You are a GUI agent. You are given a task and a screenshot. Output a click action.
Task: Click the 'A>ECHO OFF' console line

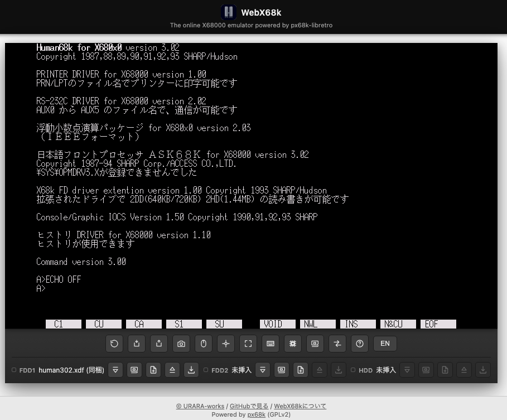pos(59,279)
